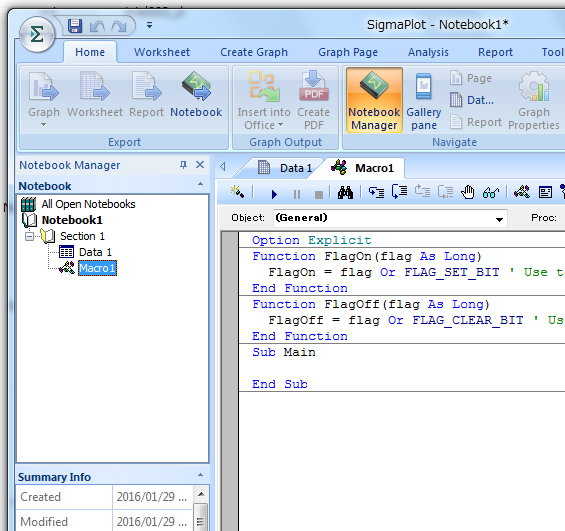This screenshot has width=565, height=531.
Task: Switch to the Data 1 document tab
Action: pos(285,168)
